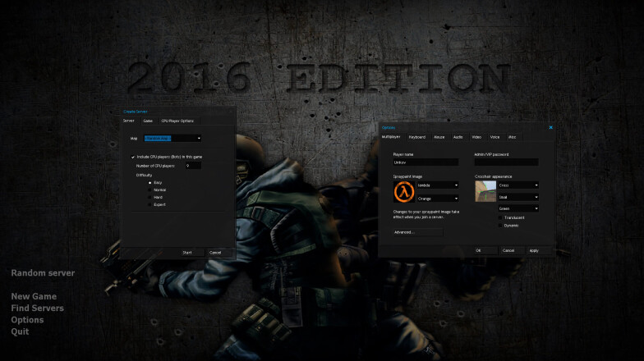
Task: Click Cancel in Create Server dialog
Action: click(x=218, y=253)
